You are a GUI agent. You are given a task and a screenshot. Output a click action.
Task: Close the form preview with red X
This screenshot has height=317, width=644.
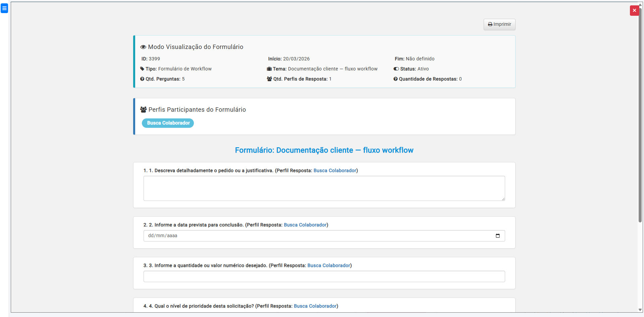tap(634, 10)
